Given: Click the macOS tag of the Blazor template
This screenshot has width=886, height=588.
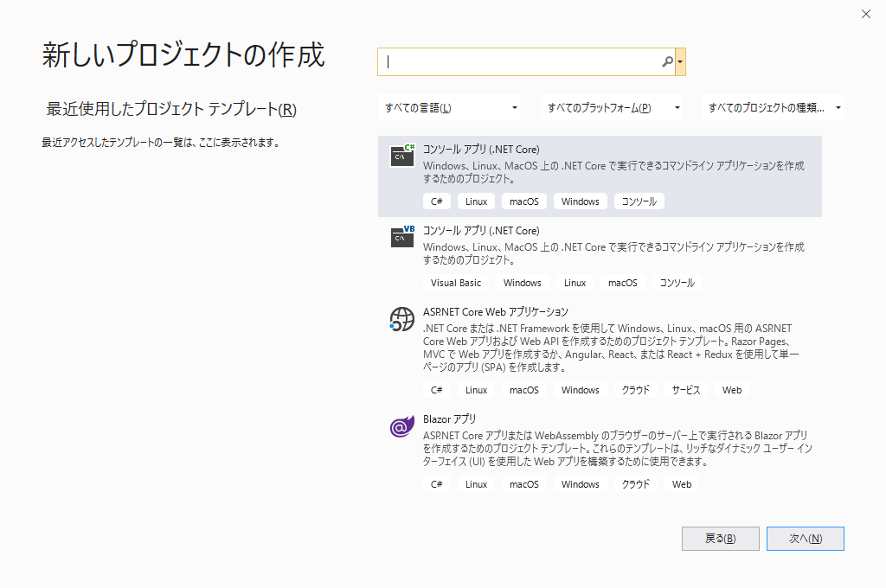Looking at the screenshot, I should (x=524, y=484).
